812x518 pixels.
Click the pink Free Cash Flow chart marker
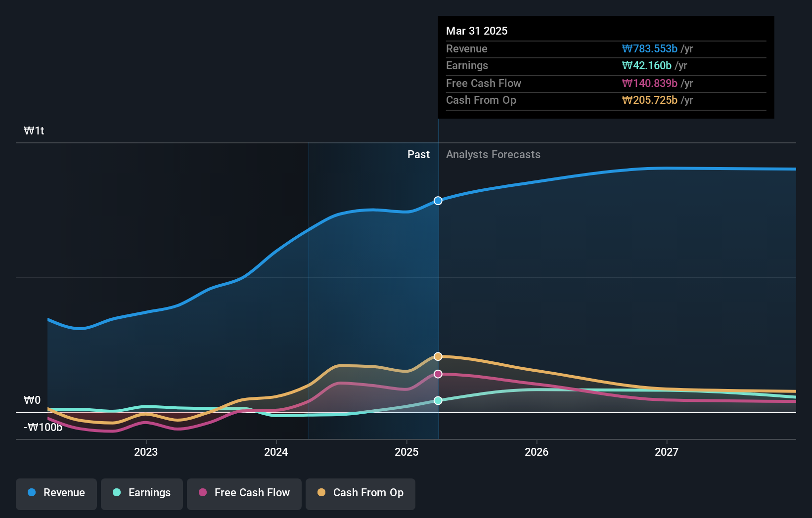[438, 374]
